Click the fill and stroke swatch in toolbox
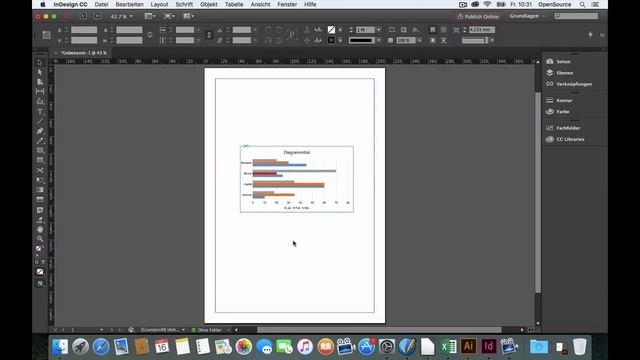Image resolution: width=640 pixels, height=360 pixels. coord(39,249)
